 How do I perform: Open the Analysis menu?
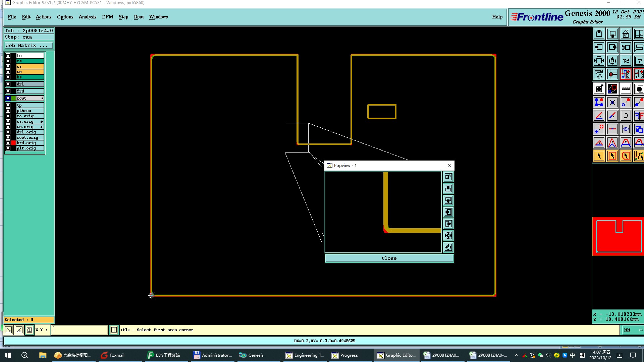coord(87,17)
